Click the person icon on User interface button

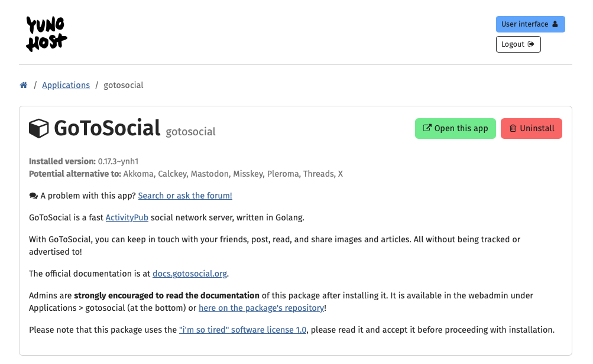pyautogui.click(x=555, y=24)
